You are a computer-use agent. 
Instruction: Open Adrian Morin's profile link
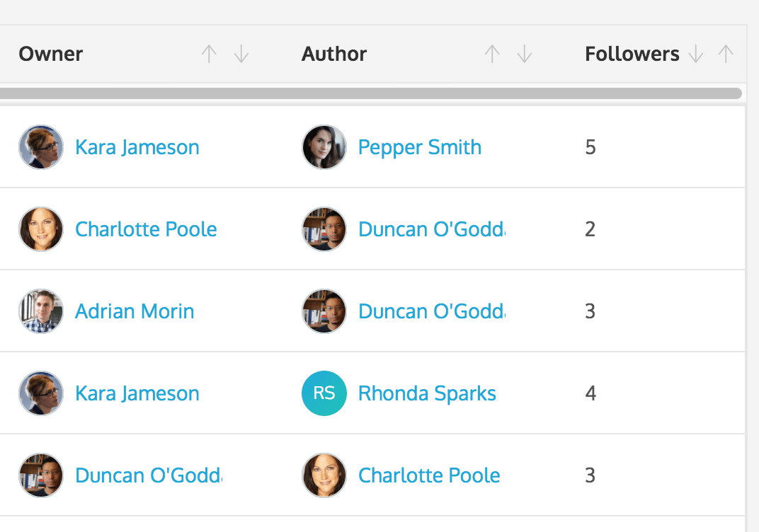point(135,312)
